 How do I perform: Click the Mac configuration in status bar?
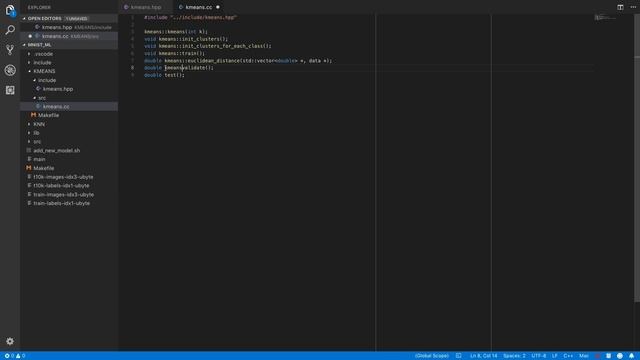tap(584, 356)
